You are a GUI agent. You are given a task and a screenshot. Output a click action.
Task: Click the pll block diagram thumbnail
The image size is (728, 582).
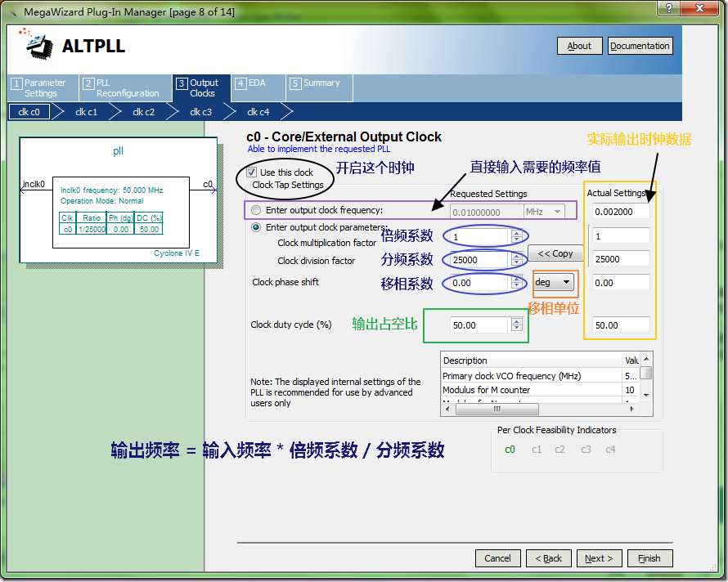coord(119,200)
